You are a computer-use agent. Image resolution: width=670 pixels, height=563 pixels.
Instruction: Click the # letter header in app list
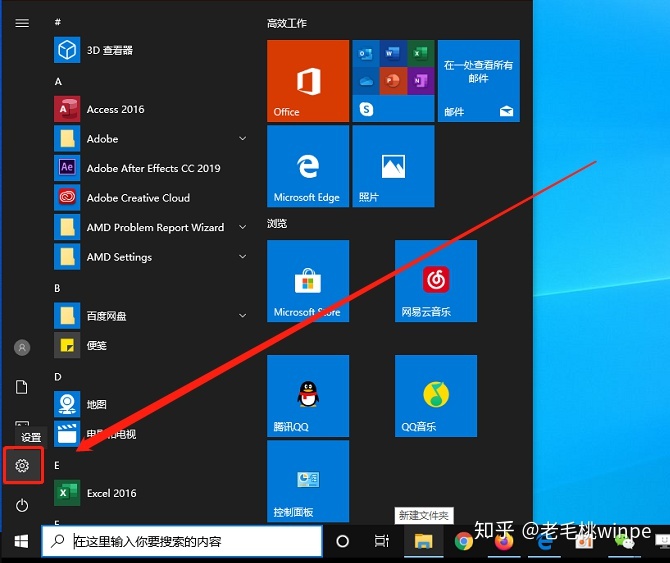coord(58,22)
